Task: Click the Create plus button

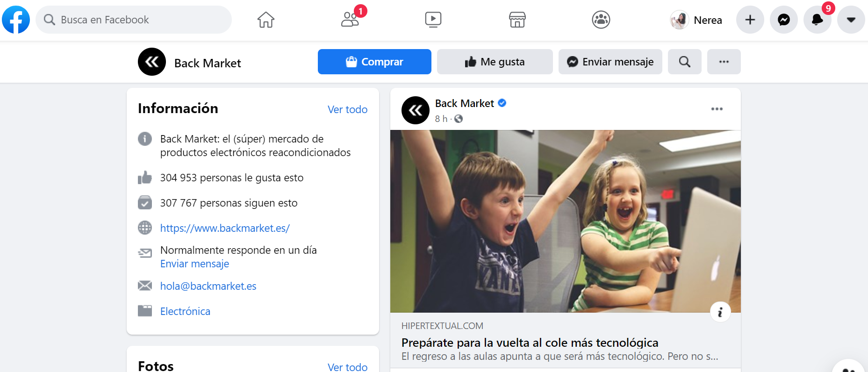Action: click(x=750, y=20)
